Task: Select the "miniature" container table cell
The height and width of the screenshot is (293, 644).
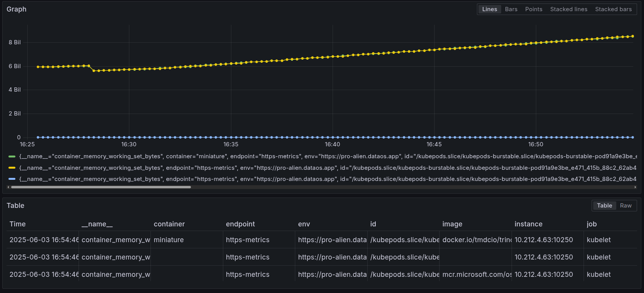Action: click(x=169, y=240)
